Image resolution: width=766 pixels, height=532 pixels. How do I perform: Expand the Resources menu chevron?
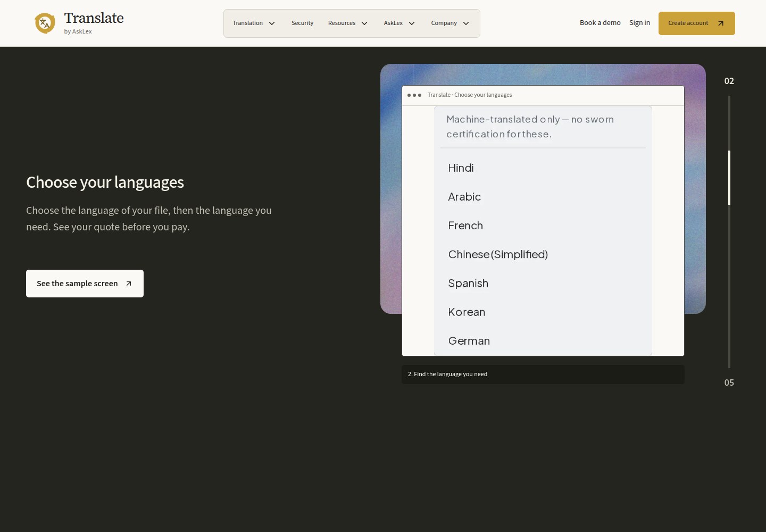point(364,23)
